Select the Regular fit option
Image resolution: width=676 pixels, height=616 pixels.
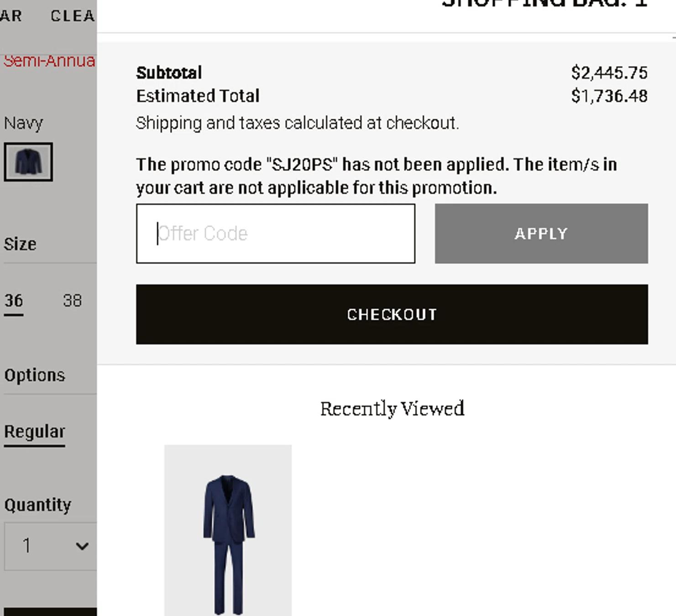pyautogui.click(x=35, y=432)
